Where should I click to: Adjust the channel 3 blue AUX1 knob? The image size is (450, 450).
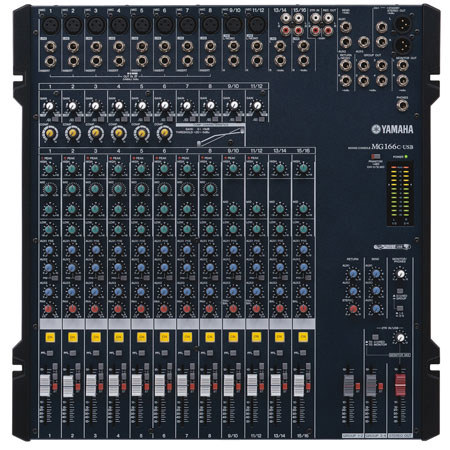point(95,250)
